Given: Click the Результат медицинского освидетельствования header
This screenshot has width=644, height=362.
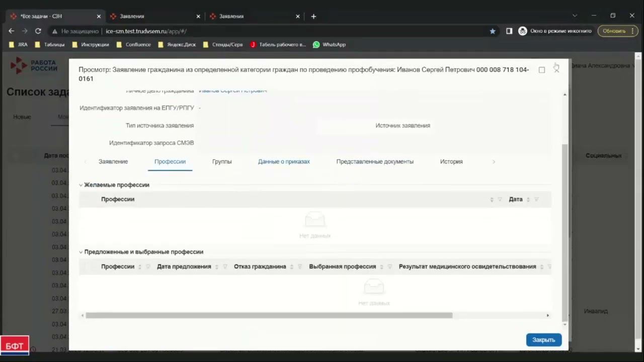Looking at the screenshot, I should (x=467, y=267).
